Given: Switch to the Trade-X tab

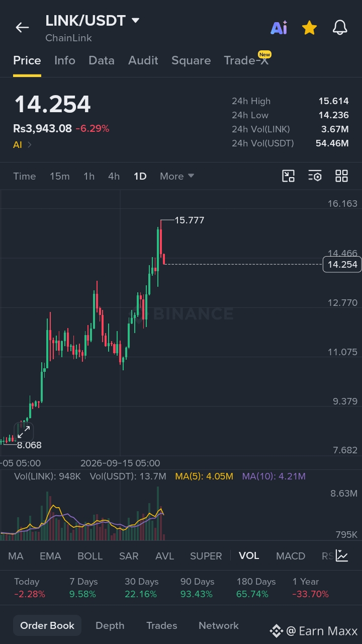Looking at the screenshot, I should click(x=246, y=60).
